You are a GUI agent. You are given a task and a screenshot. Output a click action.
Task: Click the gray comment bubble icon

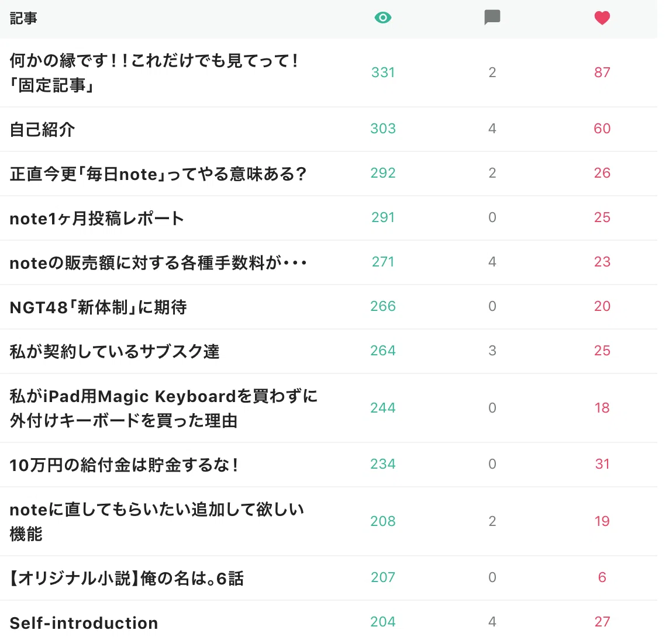click(x=492, y=18)
